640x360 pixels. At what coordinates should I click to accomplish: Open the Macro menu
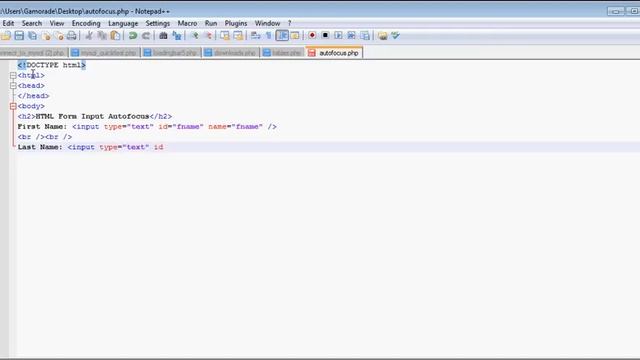(187, 23)
